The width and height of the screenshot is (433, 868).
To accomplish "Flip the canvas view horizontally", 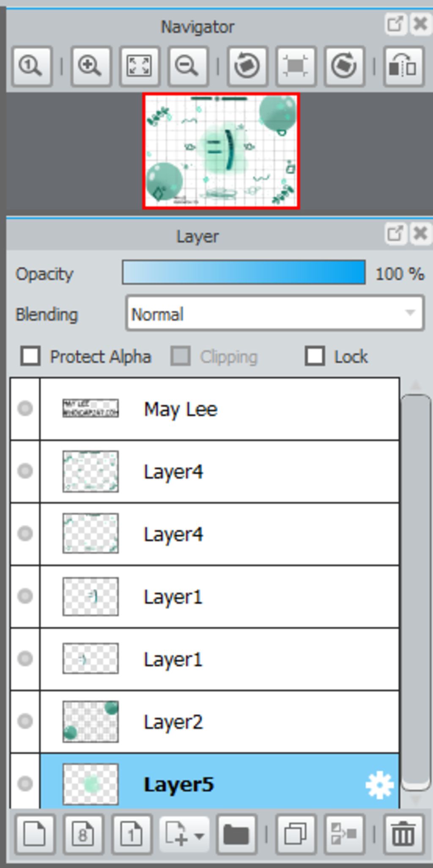I will (x=403, y=66).
